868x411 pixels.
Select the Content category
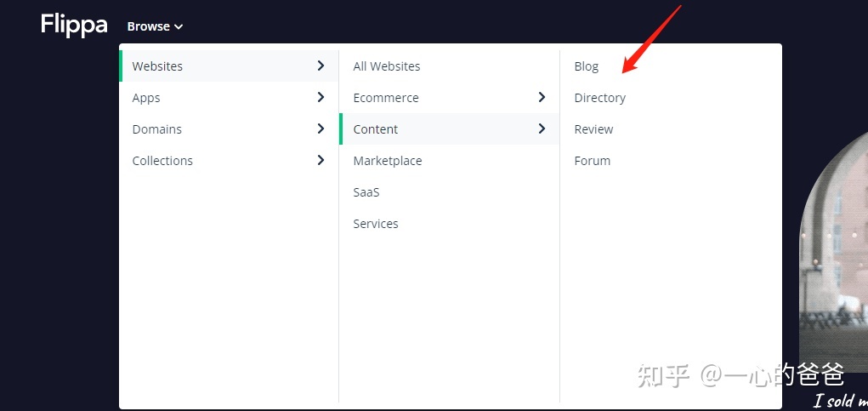(x=449, y=129)
